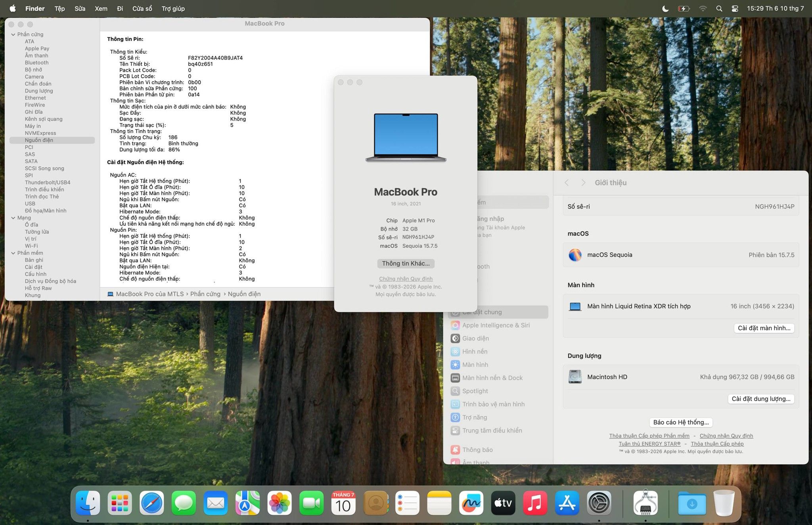Open the Xem menu

pyautogui.click(x=101, y=8)
